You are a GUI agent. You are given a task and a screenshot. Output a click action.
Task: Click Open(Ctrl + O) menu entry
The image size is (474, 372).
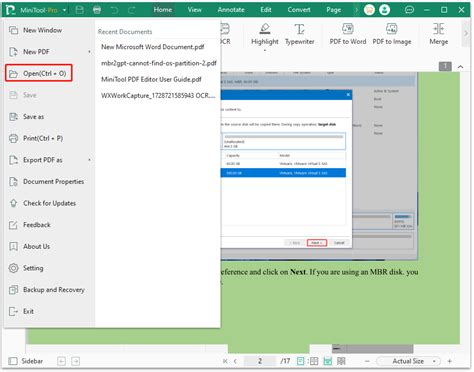click(x=39, y=73)
